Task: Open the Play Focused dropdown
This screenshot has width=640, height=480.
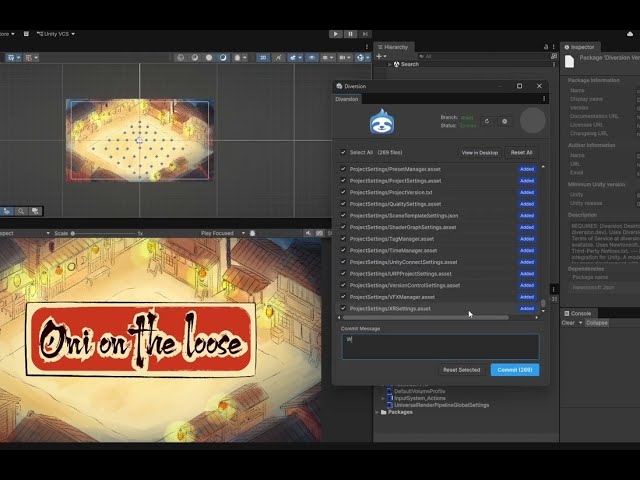Action: (x=223, y=233)
